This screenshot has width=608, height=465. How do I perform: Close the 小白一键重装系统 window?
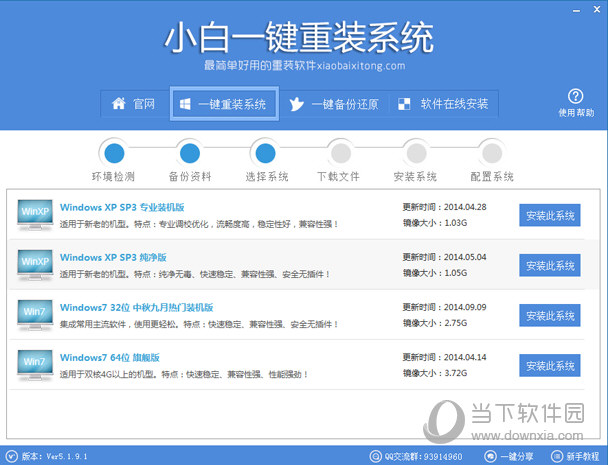point(597,9)
